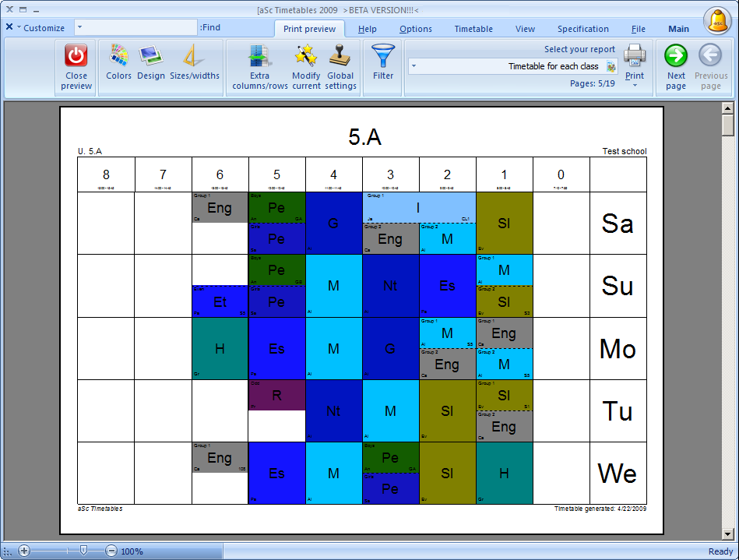
Task: Click the Print button
Action: (635, 56)
